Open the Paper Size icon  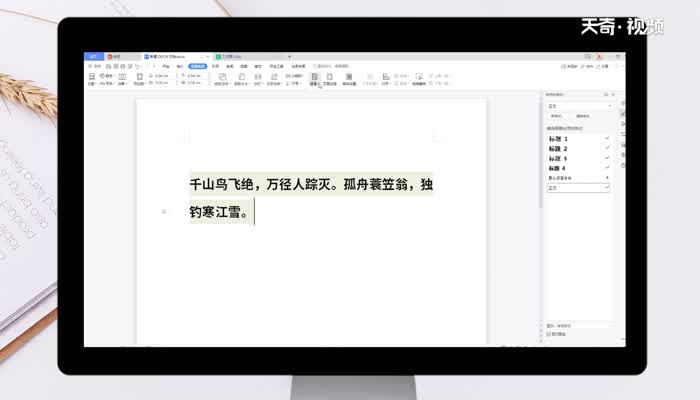242,79
